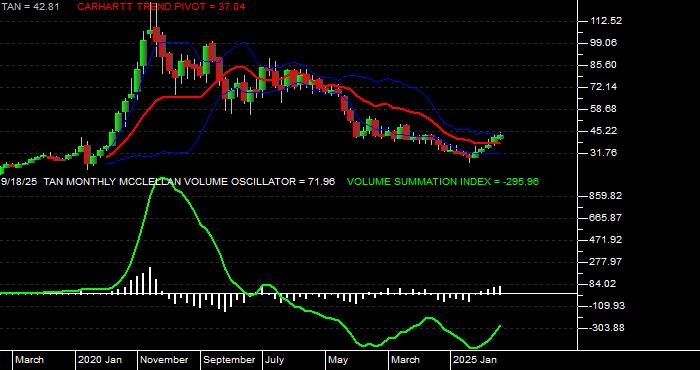This screenshot has width=700, height=370.
Task: Click VOLUME SUMMATION INDEX = -295.96 label
Action: 443,182
